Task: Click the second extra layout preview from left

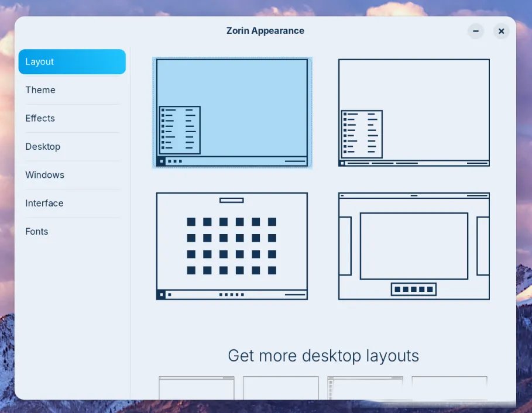Action: click(280, 387)
